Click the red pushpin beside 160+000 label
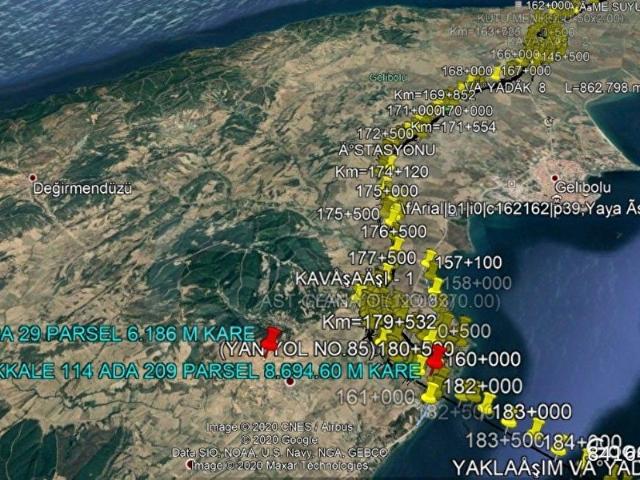Viewport: 640px width, 480px height. (x=437, y=359)
